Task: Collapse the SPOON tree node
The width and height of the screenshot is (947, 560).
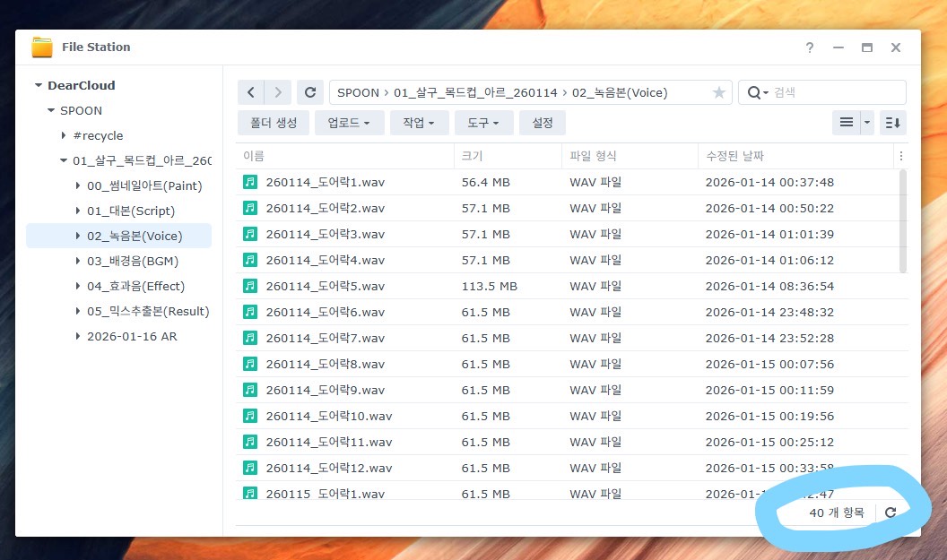Action: pos(52,111)
